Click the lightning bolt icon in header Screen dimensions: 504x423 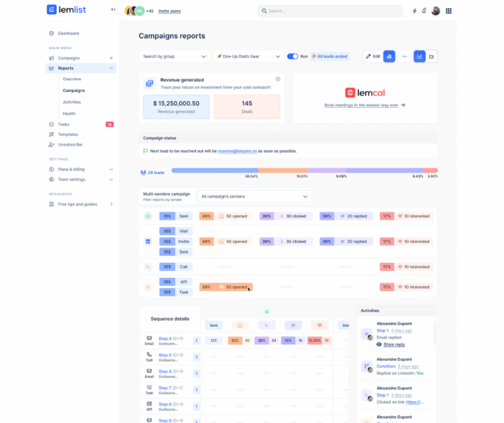click(414, 11)
